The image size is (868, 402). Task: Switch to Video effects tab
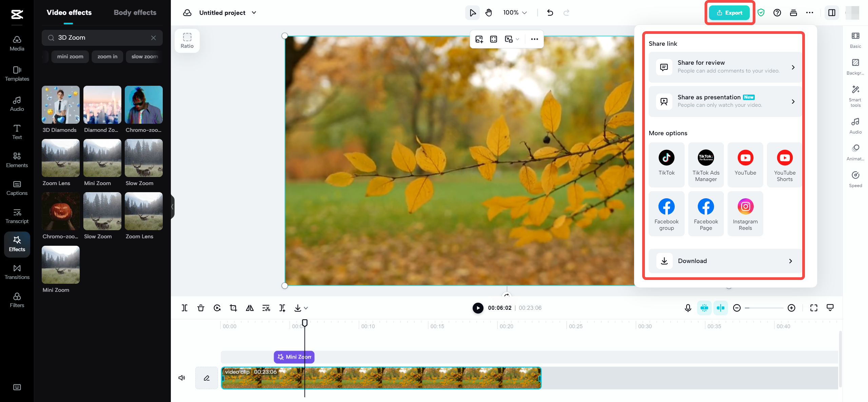[69, 13]
